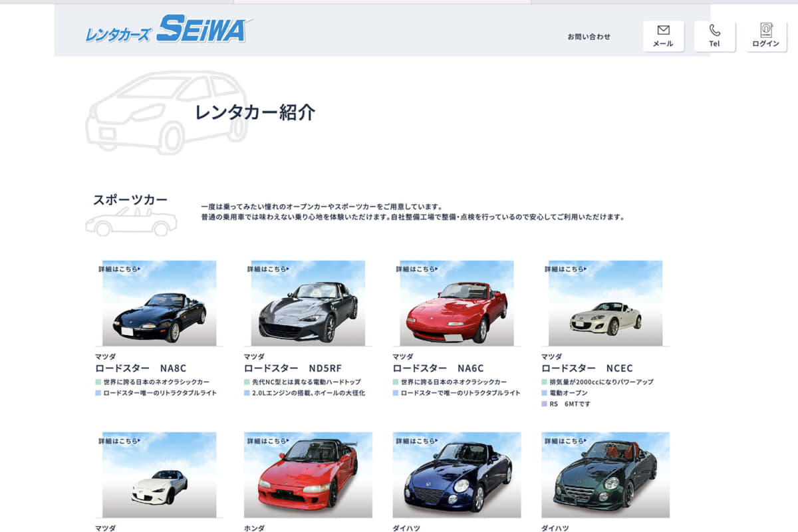Open the black Roadster NA8C thumbnail
The width and height of the screenshot is (798, 532).
tap(159, 303)
